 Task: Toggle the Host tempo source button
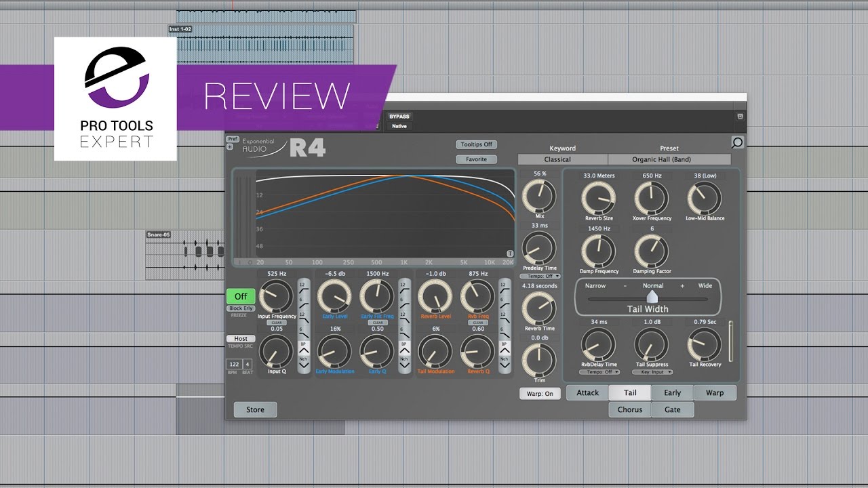241,338
